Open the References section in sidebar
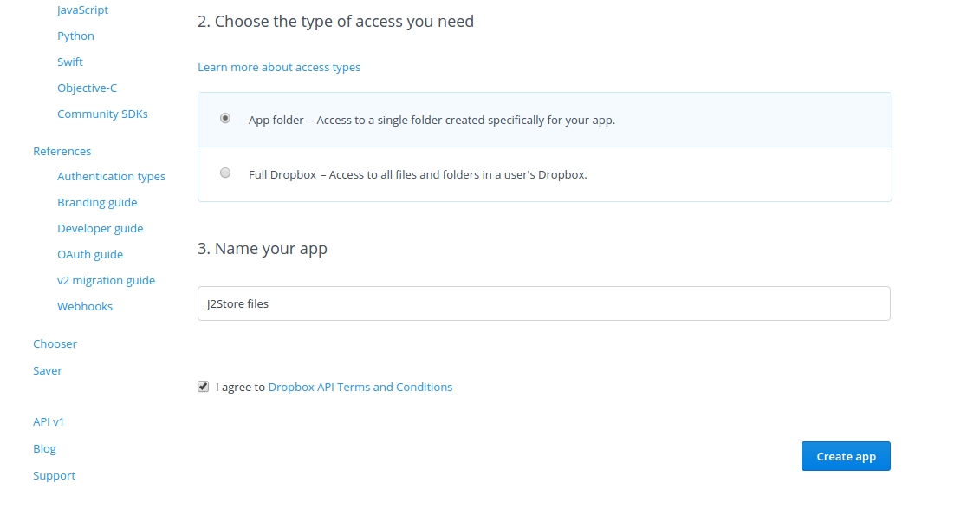This screenshot has width=980, height=509. pyautogui.click(x=62, y=151)
